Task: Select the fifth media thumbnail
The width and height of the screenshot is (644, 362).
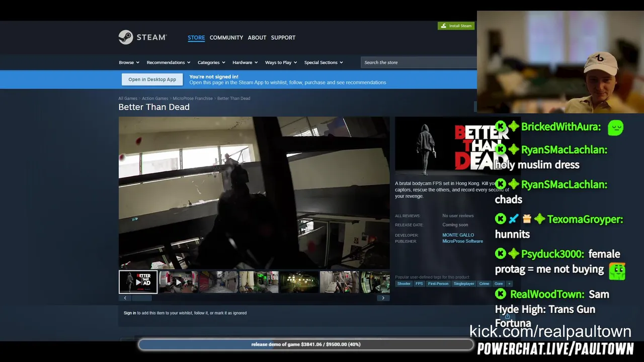Action: pos(299,282)
